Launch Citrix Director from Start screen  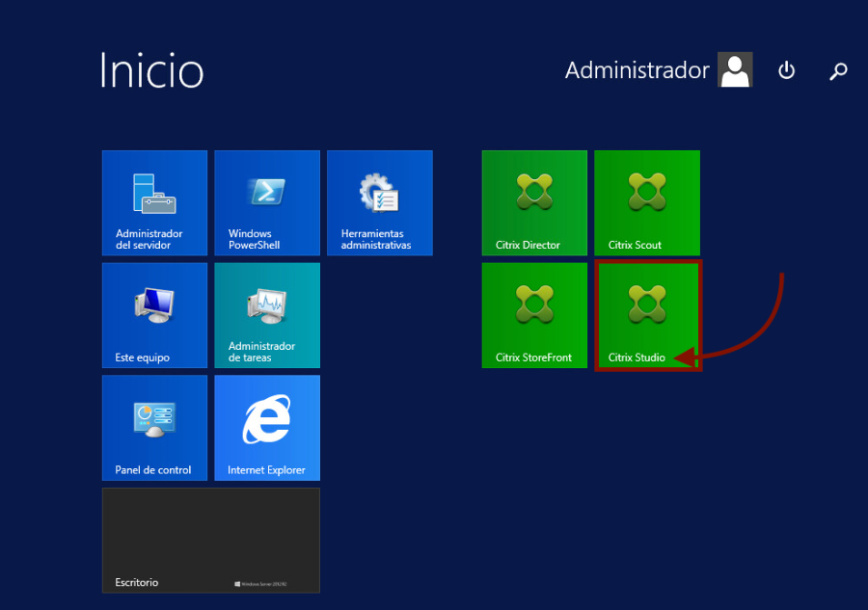click(x=534, y=202)
